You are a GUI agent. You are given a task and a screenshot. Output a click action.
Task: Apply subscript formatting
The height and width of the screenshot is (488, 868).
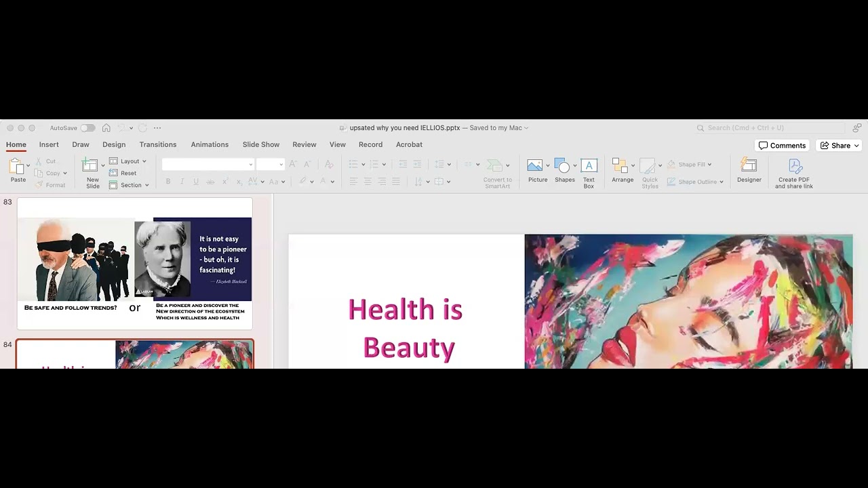point(238,182)
